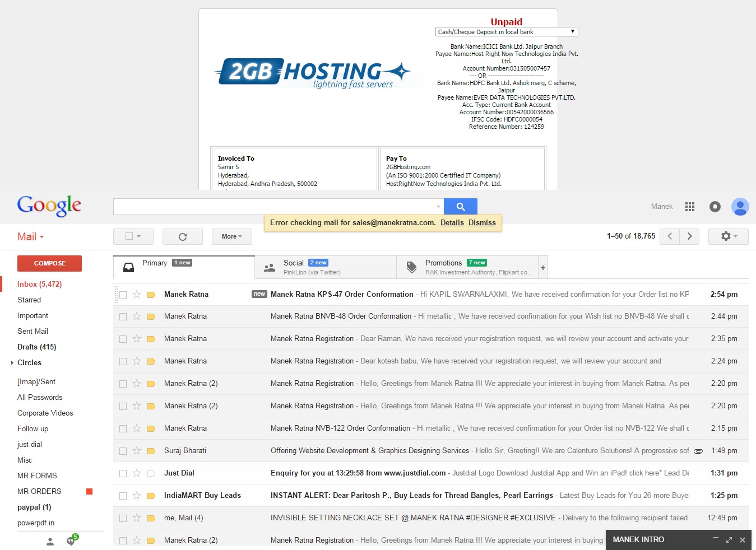Viewport: 756px width, 550px height.
Task: Click the Details link in error banner
Action: [x=452, y=223]
